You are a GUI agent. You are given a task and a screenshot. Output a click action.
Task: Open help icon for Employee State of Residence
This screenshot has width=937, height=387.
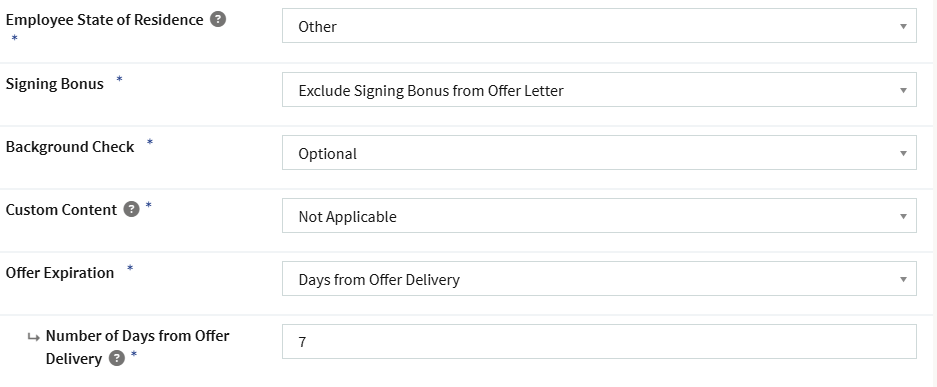(218, 20)
